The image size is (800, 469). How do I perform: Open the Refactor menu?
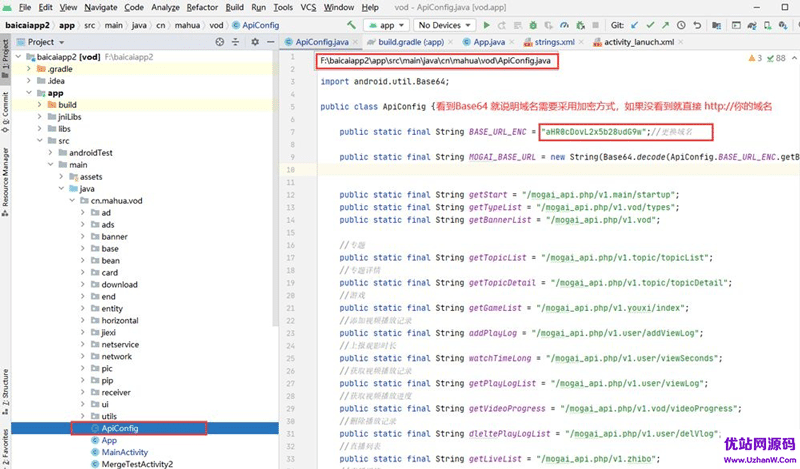coord(202,7)
